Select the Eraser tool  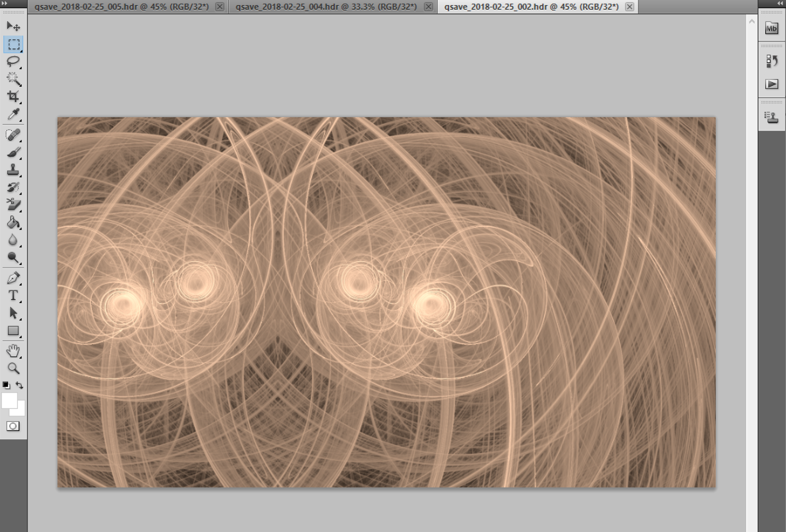(x=13, y=205)
